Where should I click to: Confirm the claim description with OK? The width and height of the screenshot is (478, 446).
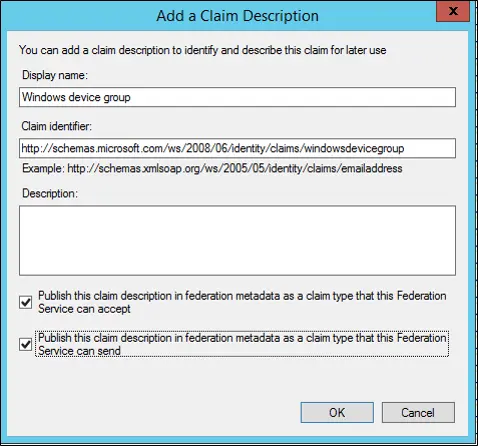pos(337,413)
